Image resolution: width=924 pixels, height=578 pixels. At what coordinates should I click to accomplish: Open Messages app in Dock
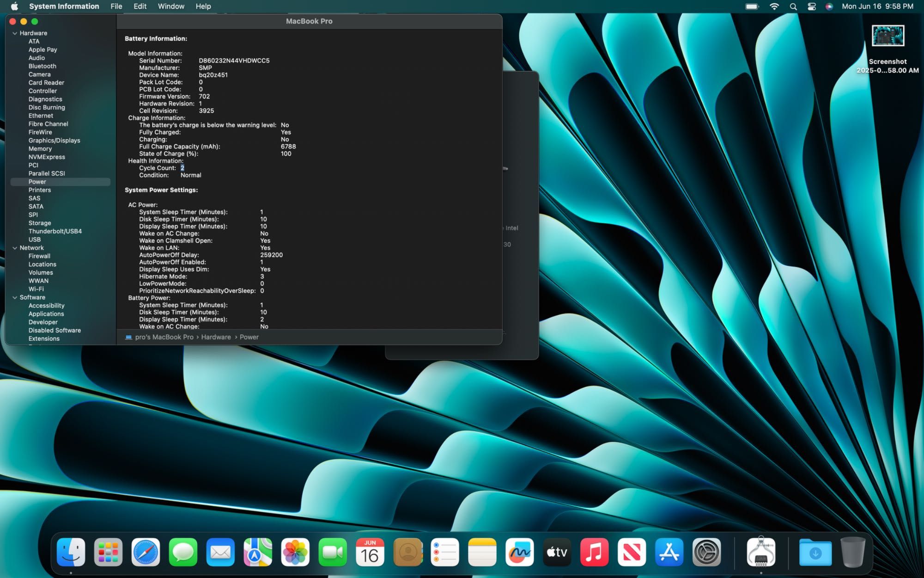tap(183, 552)
